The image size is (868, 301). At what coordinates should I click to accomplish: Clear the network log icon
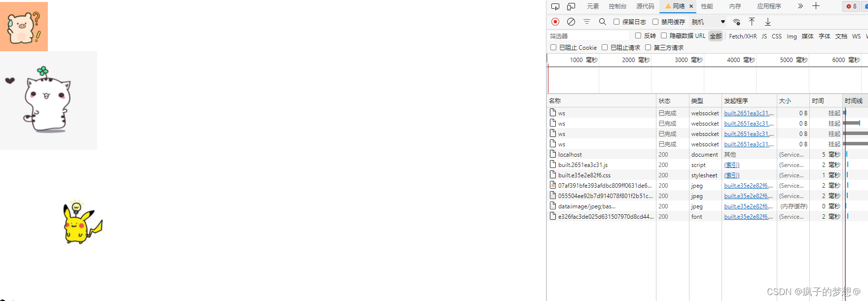pyautogui.click(x=571, y=22)
